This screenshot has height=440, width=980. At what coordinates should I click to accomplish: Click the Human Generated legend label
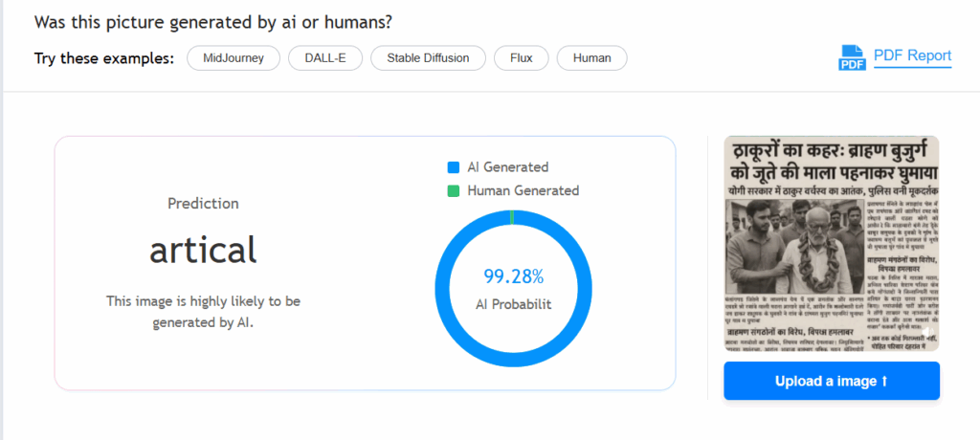(x=523, y=190)
